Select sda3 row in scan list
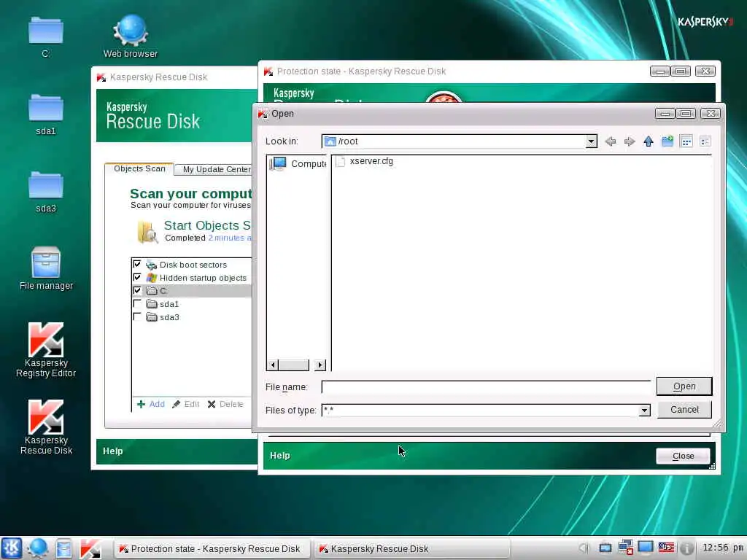This screenshot has width=747, height=560. pos(192,317)
